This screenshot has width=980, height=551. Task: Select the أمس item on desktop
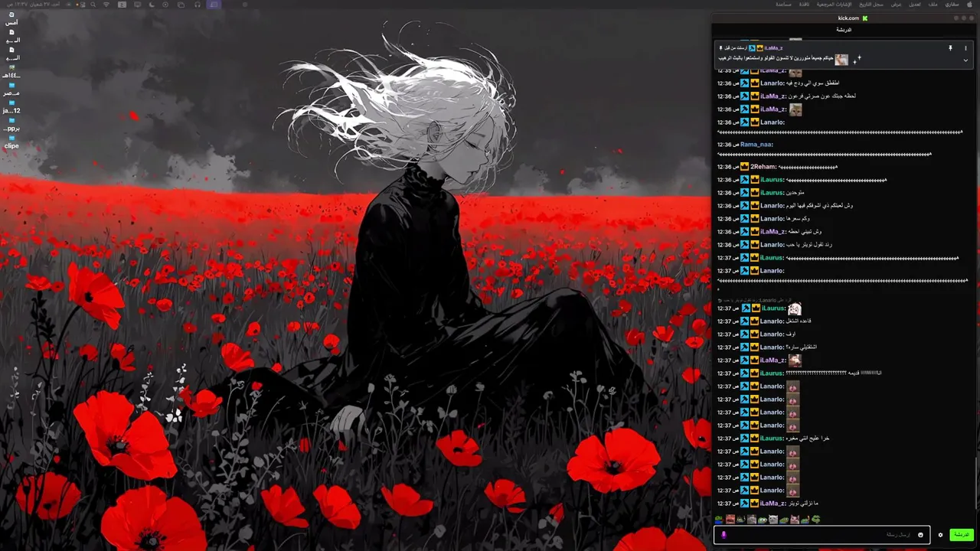pos(11,19)
